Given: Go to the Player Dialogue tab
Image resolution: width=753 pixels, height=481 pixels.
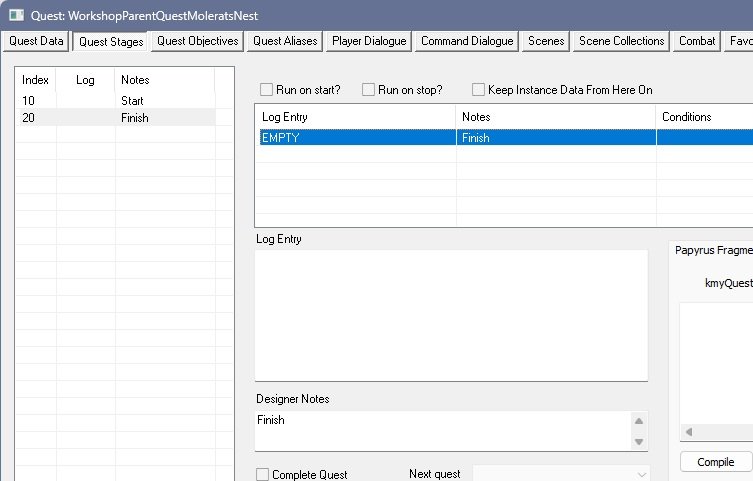Looking at the screenshot, I should pyautogui.click(x=369, y=41).
